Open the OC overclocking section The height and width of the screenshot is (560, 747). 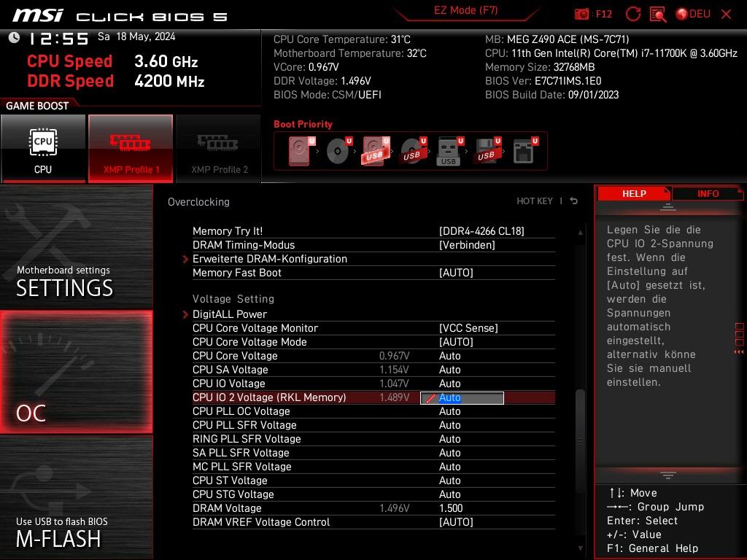[x=76, y=373]
